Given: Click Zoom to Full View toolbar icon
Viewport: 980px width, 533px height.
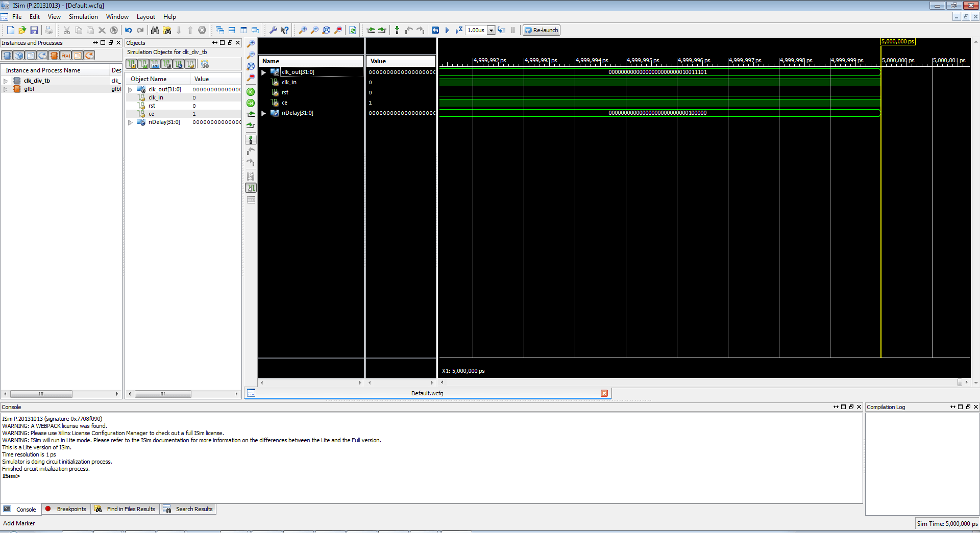Looking at the screenshot, I should [326, 30].
